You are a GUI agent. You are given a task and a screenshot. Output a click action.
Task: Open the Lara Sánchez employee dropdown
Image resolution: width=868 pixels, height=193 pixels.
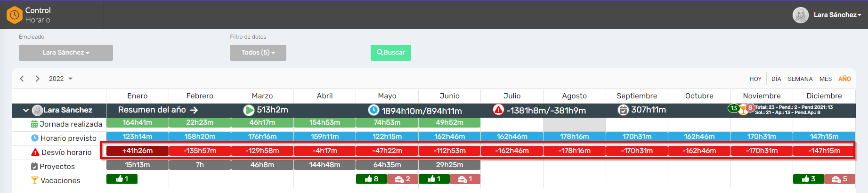(66, 53)
